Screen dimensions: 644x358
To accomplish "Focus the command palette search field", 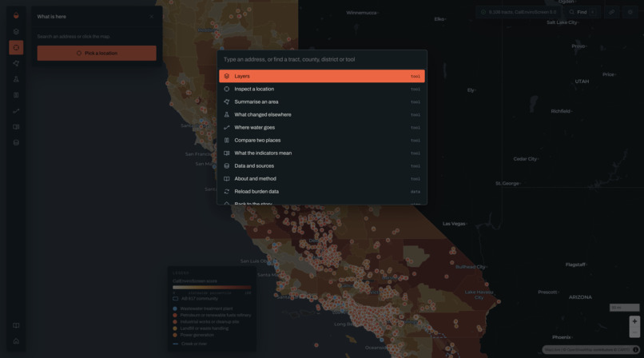I will click(x=322, y=59).
